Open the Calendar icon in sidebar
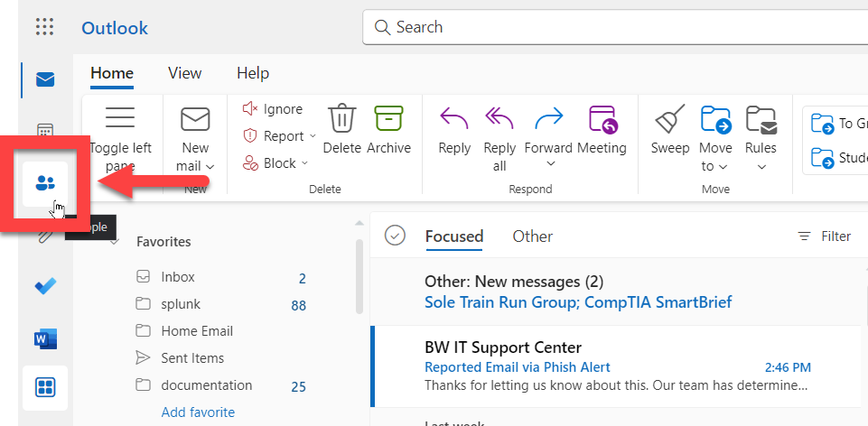Screen dimensions: 868x426 45,130
